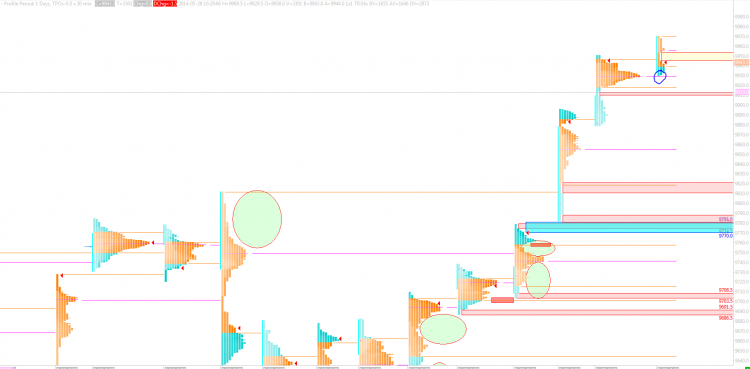Click the red rectangle marker near 9700
Viewport: 750px width, 369px height.
coord(502,300)
